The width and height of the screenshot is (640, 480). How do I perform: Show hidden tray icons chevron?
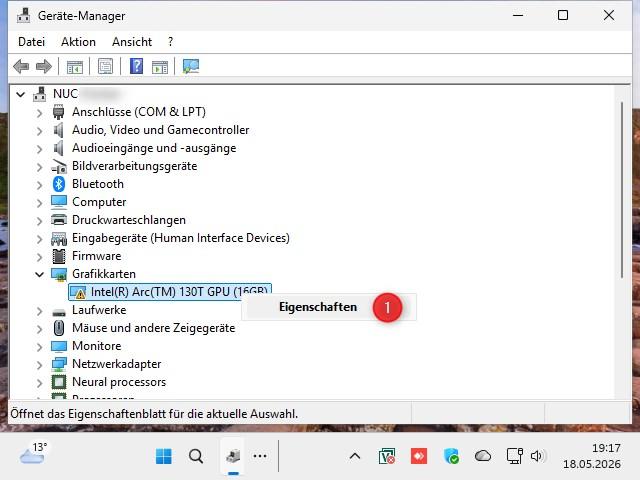click(x=355, y=456)
